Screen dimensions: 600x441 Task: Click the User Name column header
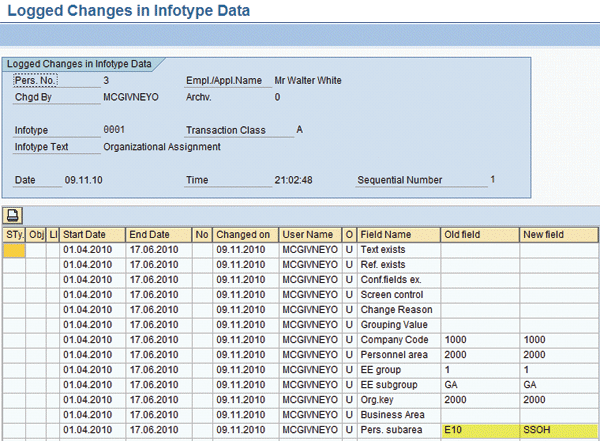point(308,235)
